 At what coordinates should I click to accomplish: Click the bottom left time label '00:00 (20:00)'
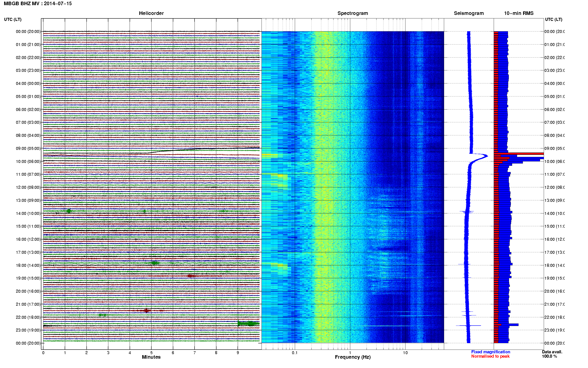(x=28, y=343)
